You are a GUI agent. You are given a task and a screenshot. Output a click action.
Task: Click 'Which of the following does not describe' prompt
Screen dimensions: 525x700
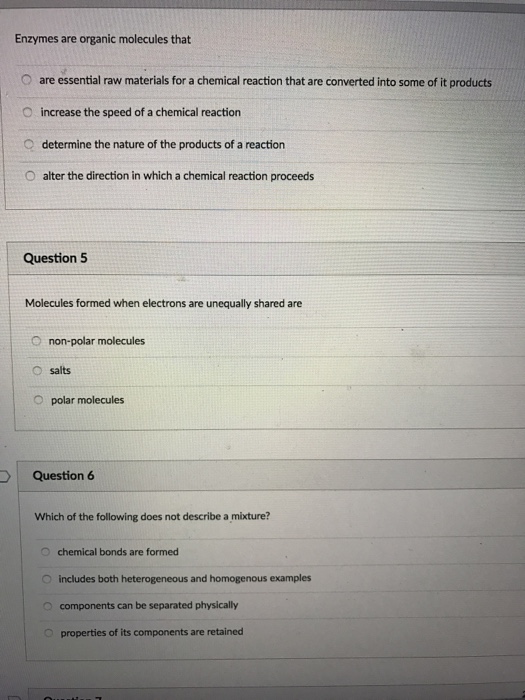152,517
